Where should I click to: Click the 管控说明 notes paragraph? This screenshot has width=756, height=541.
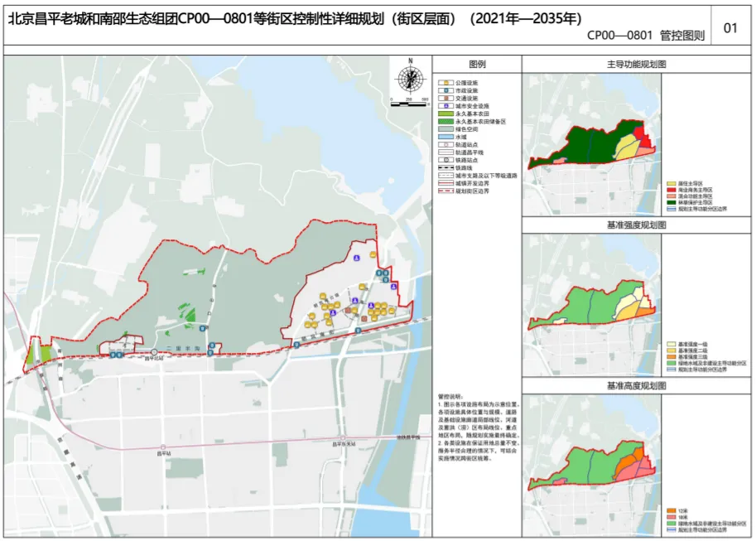(477, 427)
